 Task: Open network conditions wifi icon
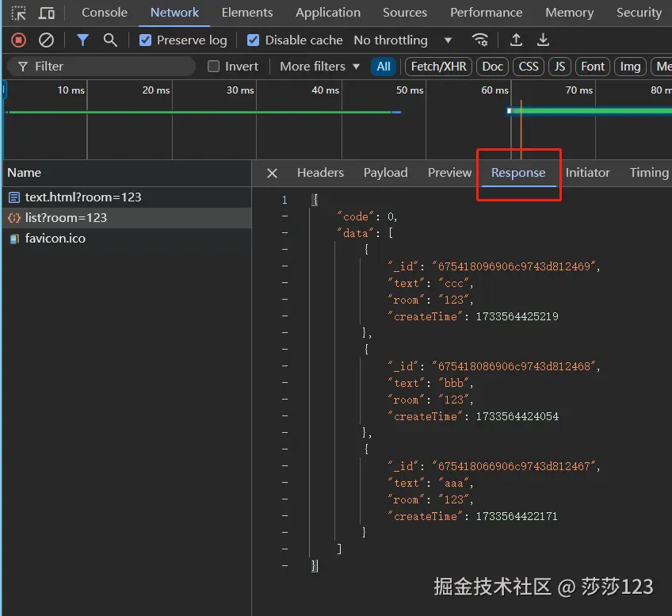click(479, 40)
